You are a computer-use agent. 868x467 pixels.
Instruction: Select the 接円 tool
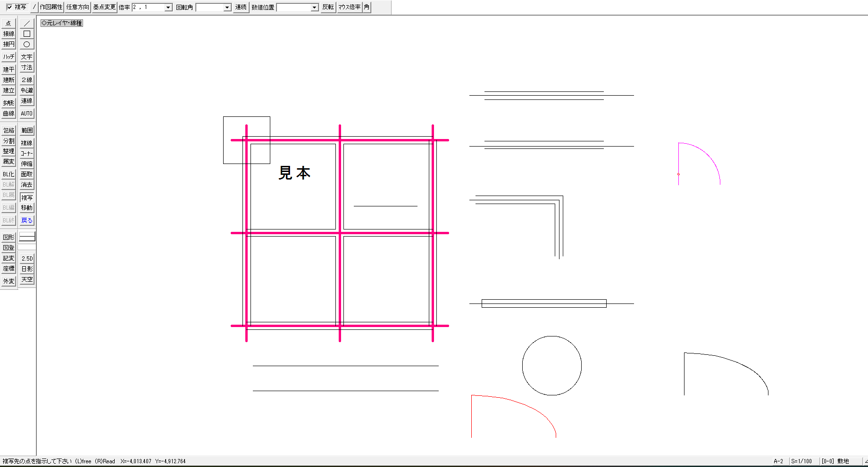[8, 44]
